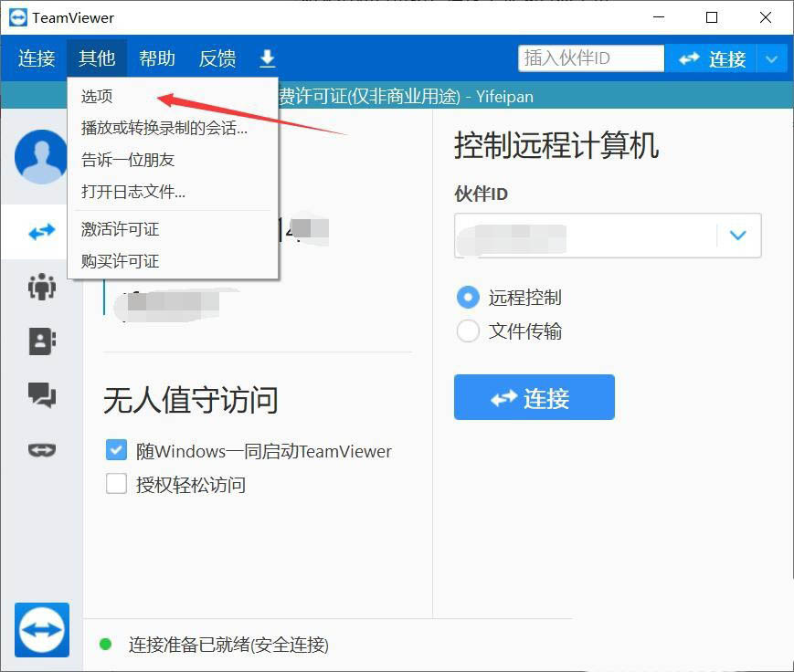Click the TeamViewer title bar app icon
The image size is (794, 672).
coord(18,17)
